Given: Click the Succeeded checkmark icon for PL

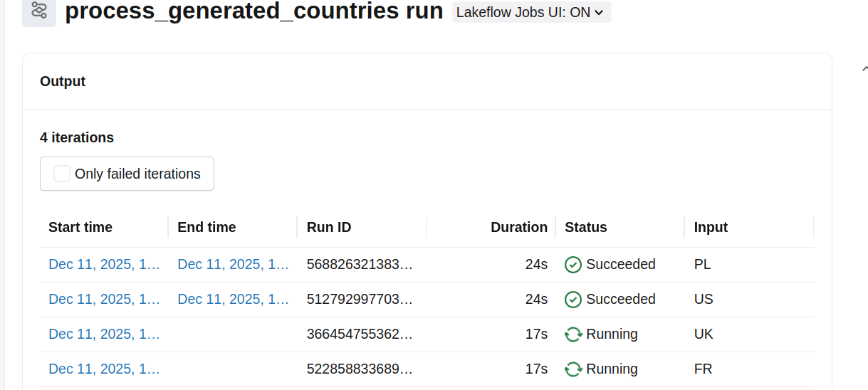Looking at the screenshot, I should point(573,265).
